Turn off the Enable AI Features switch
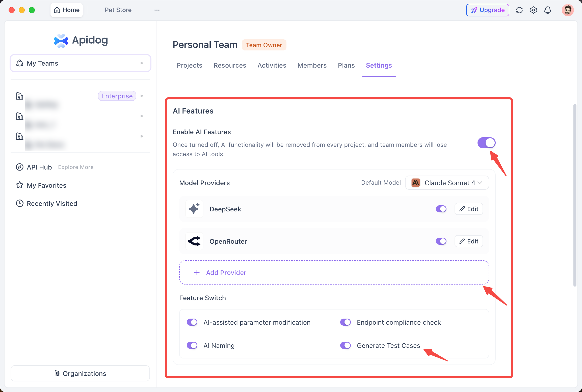Image resolution: width=582 pixels, height=392 pixels. pos(486,143)
